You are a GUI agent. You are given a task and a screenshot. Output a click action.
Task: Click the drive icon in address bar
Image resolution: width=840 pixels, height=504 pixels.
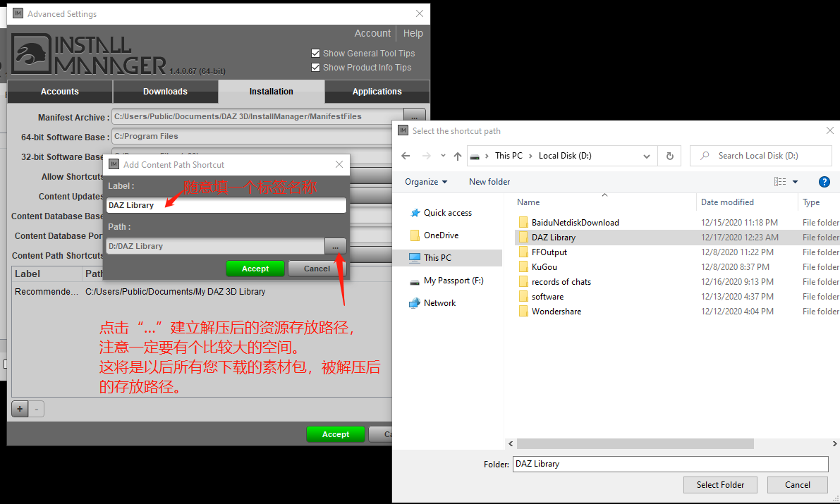[475, 156]
